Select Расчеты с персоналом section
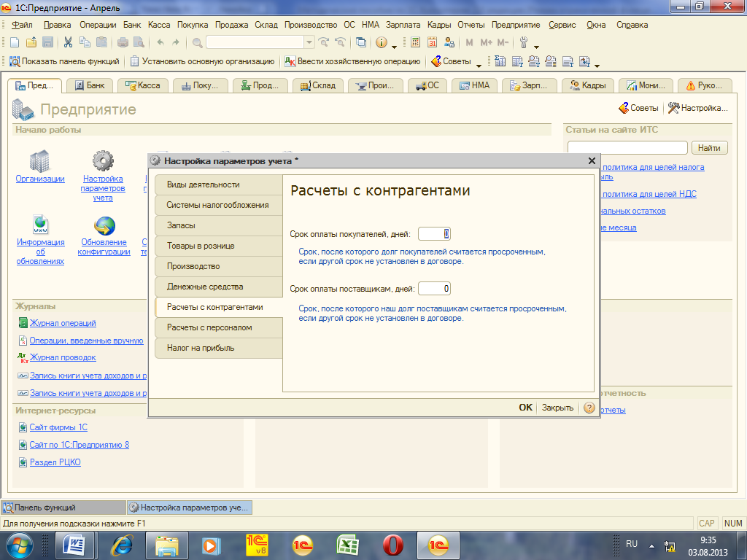 (x=219, y=327)
